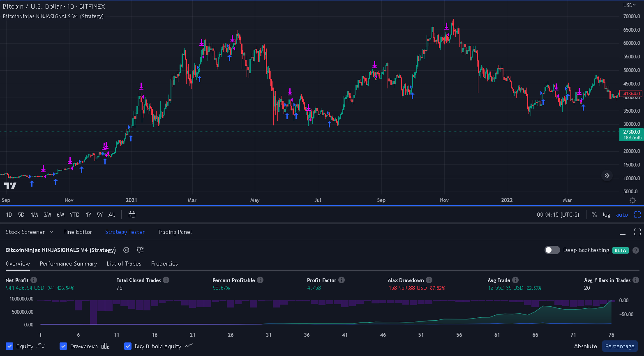Select Absolute display mode

(x=585, y=346)
